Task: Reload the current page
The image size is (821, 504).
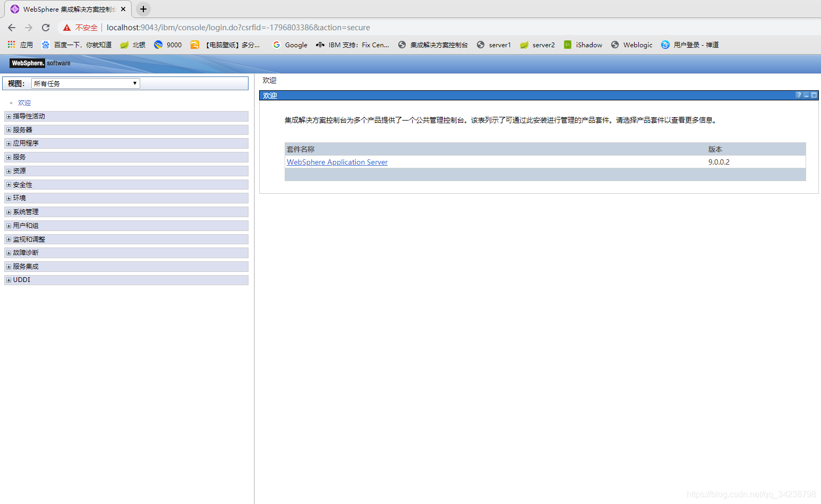Action: point(46,28)
